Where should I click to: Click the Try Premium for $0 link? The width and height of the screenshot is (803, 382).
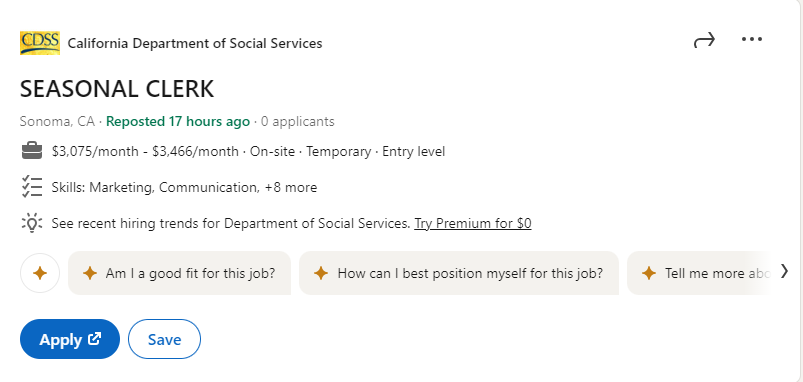pyautogui.click(x=473, y=223)
